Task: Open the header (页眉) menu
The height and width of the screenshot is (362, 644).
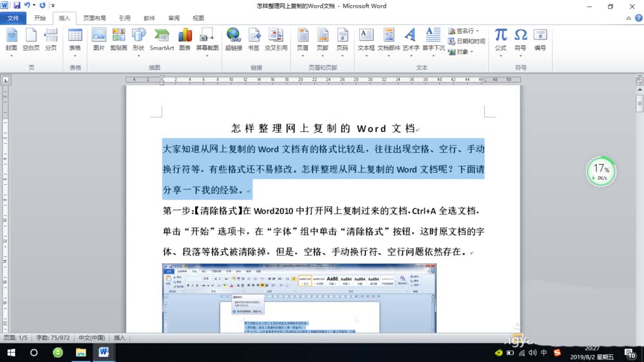Action: click(303, 42)
